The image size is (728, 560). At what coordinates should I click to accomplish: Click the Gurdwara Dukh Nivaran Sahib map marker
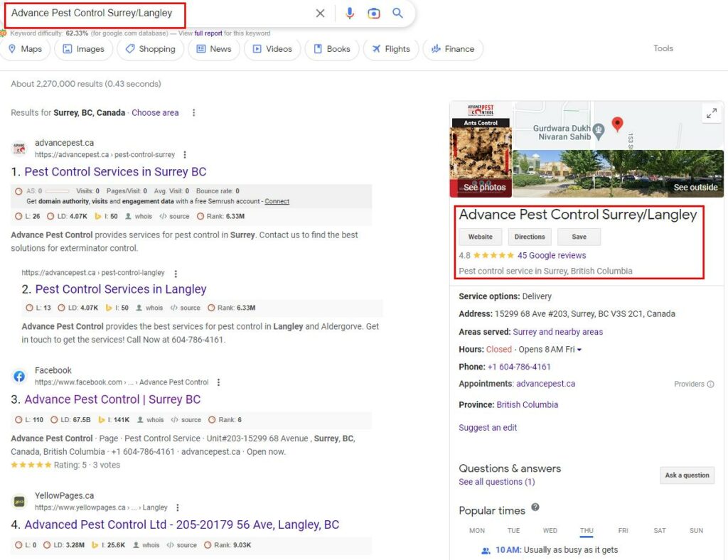click(x=599, y=131)
